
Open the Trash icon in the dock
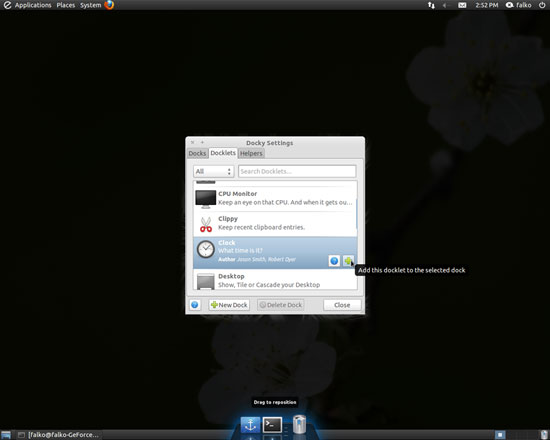(x=299, y=424)
